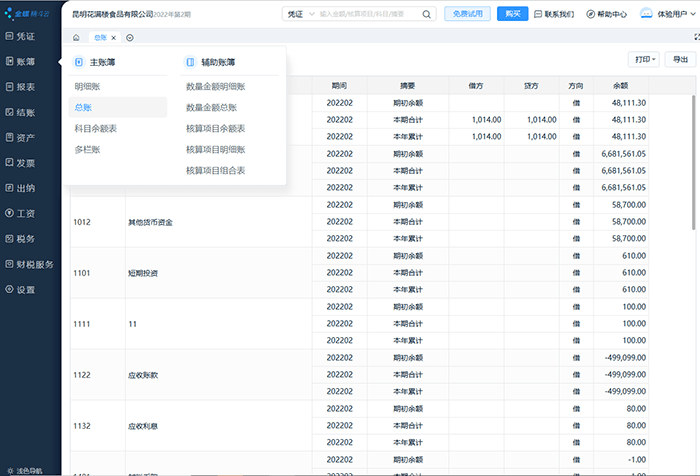
Task: Click account code 1101
Action: click(x=82, y=273)
